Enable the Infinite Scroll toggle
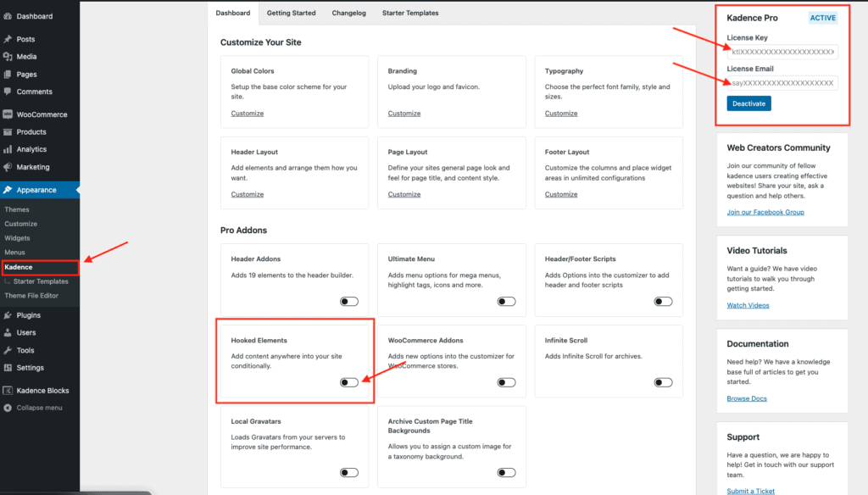 tap(663, 382)
